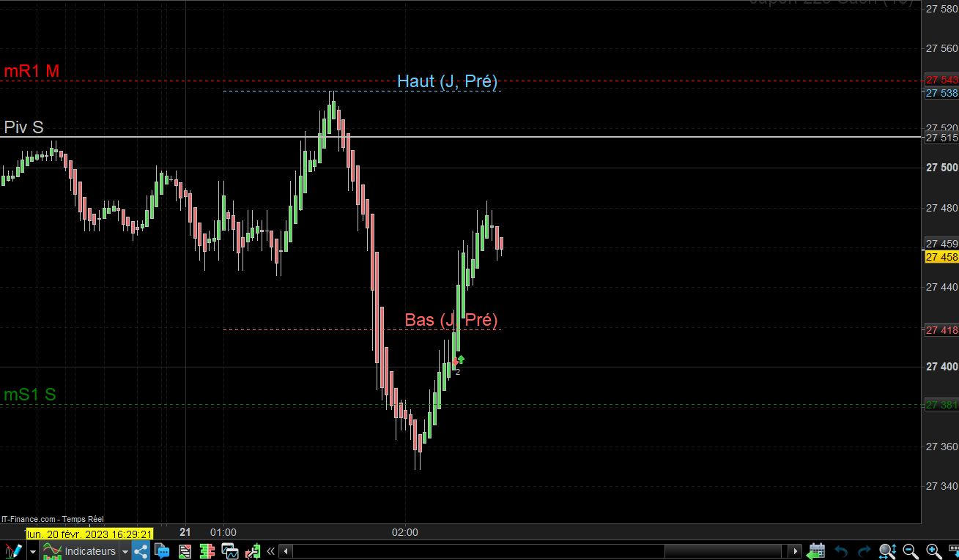
Task: Click the yellow current price label 27 458
Action: pos(941,257)
